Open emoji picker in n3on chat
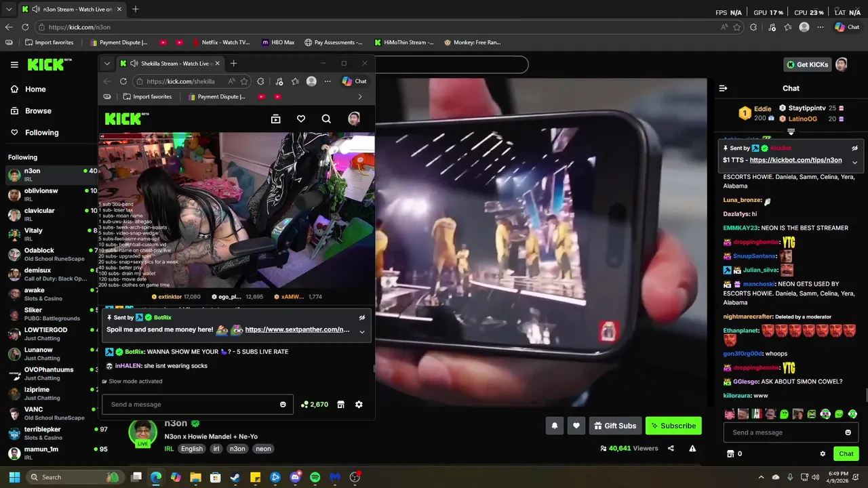868x488 pixels. click(848, 432)
